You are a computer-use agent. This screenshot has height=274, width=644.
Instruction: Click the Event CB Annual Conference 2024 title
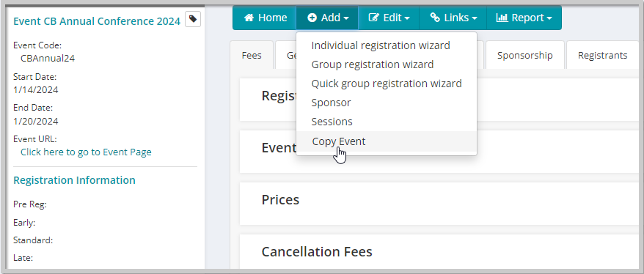coord(97,21)
